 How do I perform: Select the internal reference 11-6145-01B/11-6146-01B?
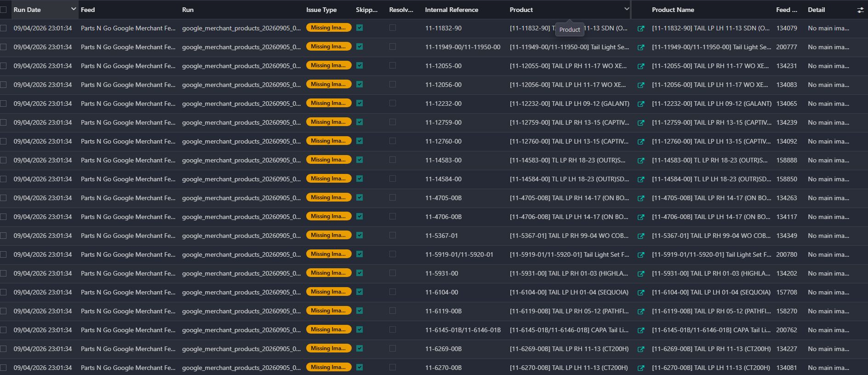point(463,330)
